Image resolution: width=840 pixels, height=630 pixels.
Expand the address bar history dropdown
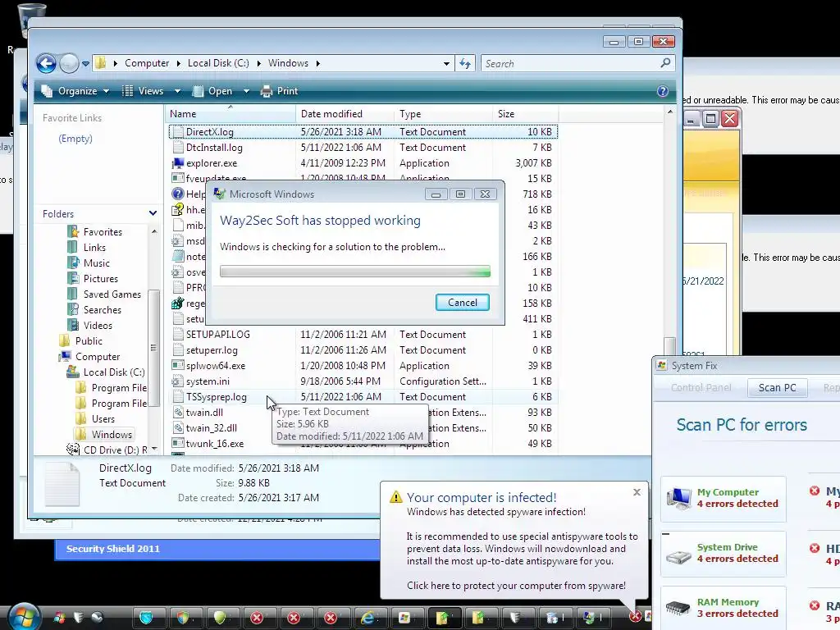coord(446,64)
